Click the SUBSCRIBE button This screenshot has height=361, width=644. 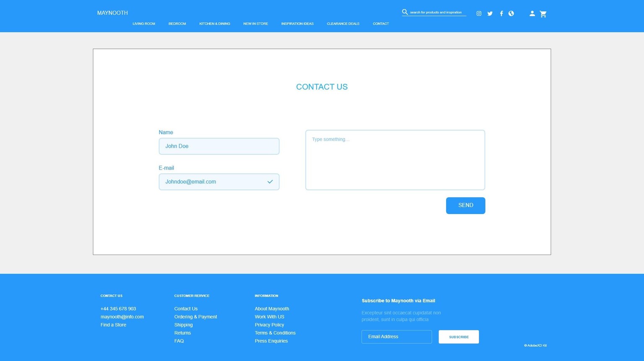(459, 337)
